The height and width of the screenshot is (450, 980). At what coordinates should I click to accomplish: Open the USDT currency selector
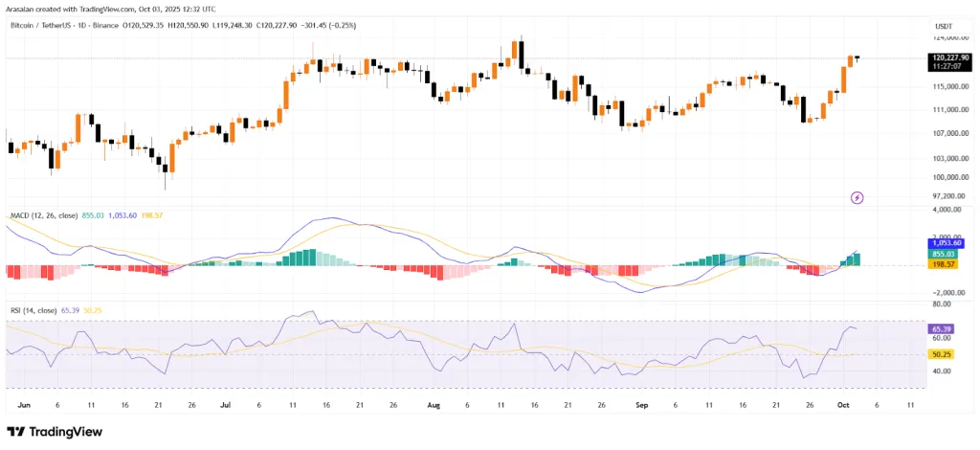click(944, 25)
